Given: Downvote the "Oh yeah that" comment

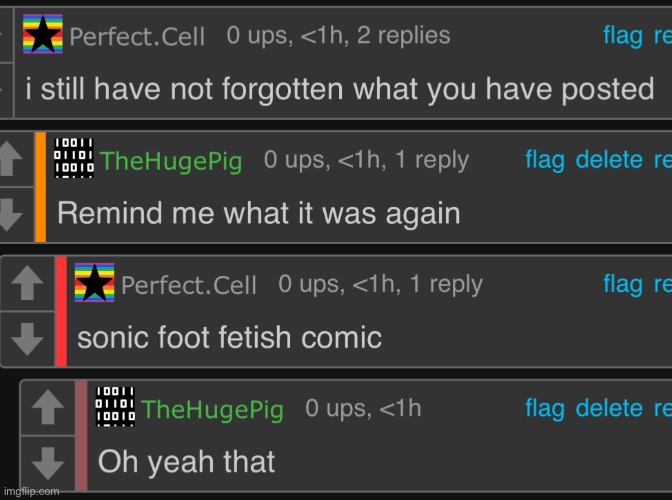Looking at the screenshot, I should tap(46, 462).
